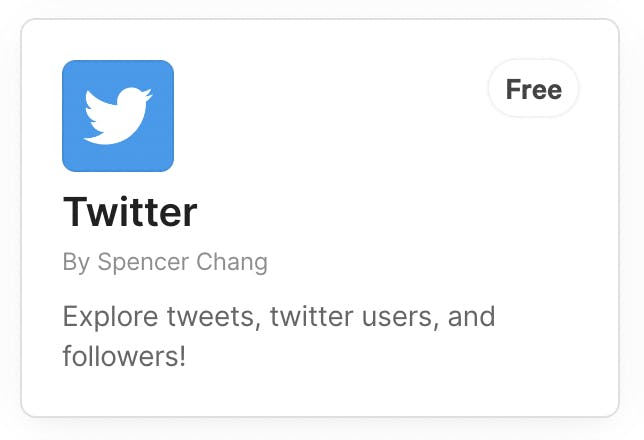Click the word "By" before the author
The image size is (644, 440).
[76, 263]
